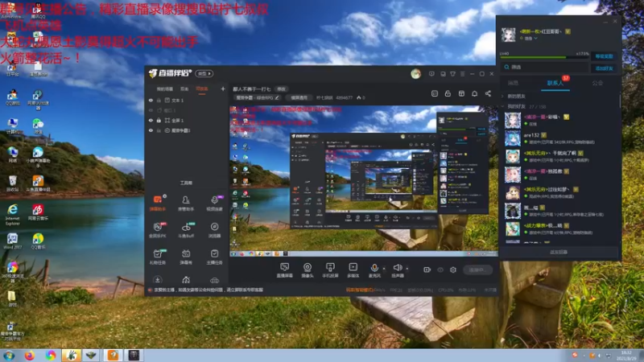This screenshot has height=362, width=644.
Task: Select friend are132 in list
Action: (x=560, y=138)
